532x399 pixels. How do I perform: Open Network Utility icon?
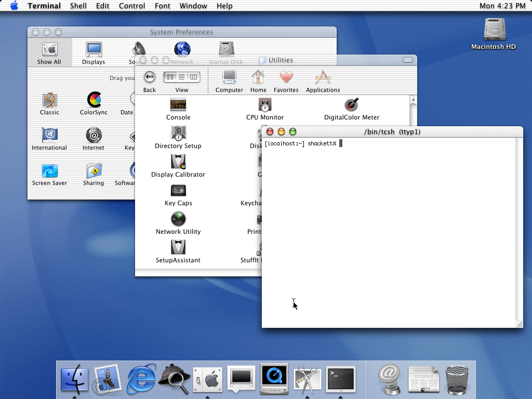pyautogui.click(x=178, y=219)
